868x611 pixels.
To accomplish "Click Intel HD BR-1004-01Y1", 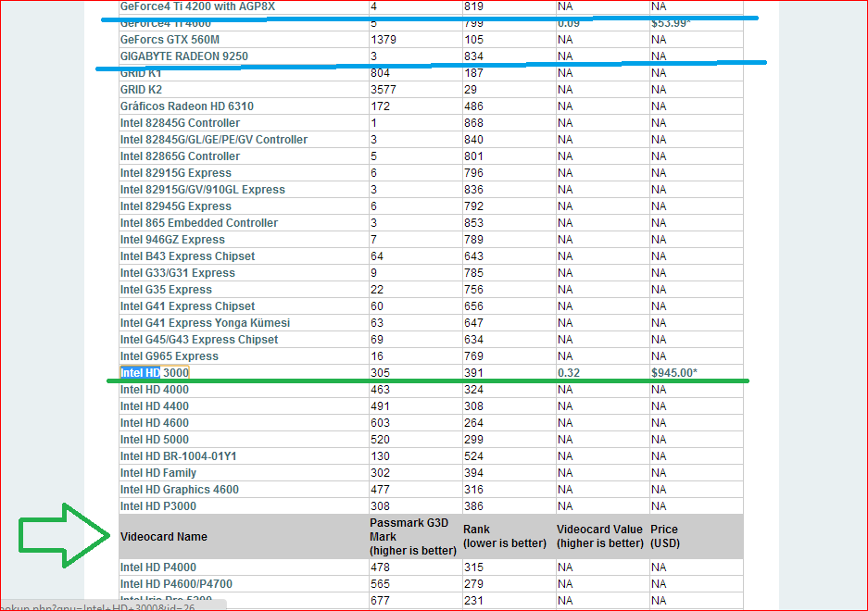I will pos(178,455).
